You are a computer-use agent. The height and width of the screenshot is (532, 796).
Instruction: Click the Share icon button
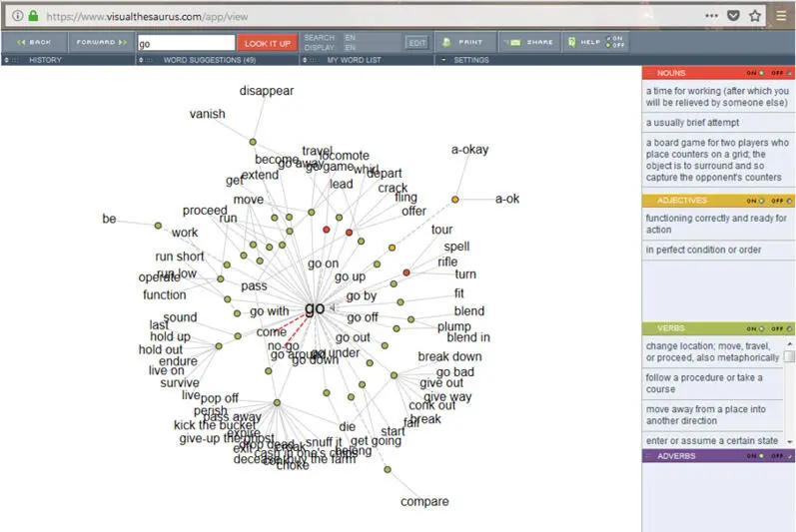529,43
